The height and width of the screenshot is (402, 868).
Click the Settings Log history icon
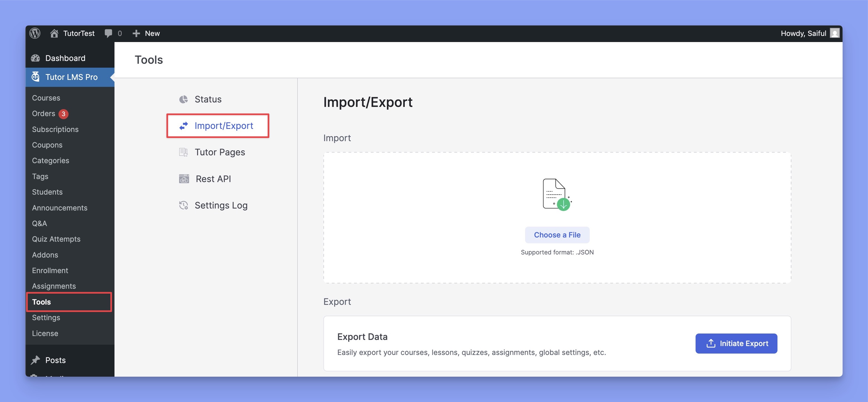pyautogui.click(x=183, y=205)
